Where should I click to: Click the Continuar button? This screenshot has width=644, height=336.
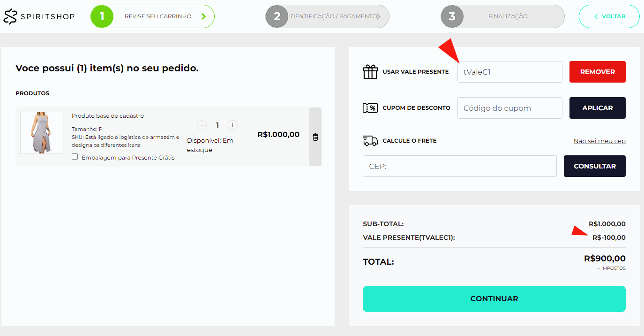point(494,299)
